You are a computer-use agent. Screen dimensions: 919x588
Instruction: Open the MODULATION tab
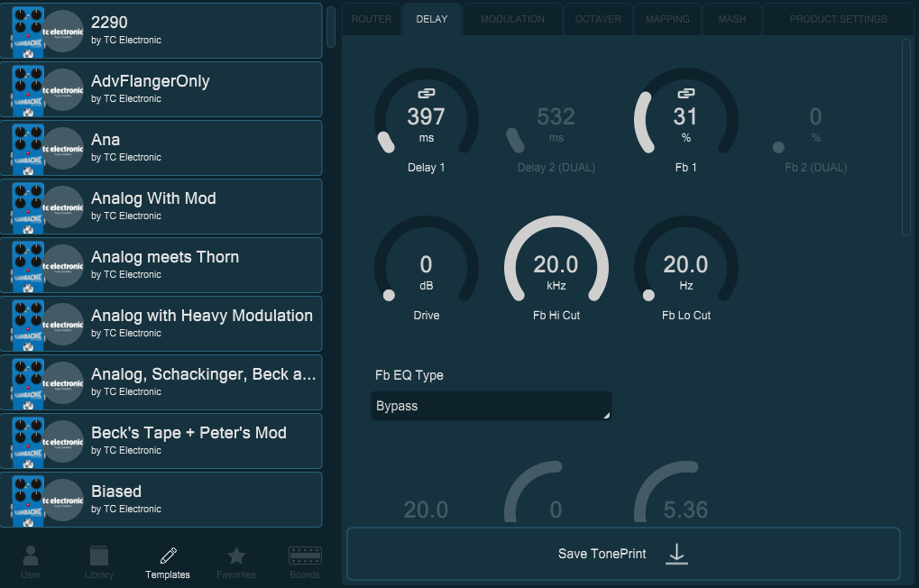512,19
